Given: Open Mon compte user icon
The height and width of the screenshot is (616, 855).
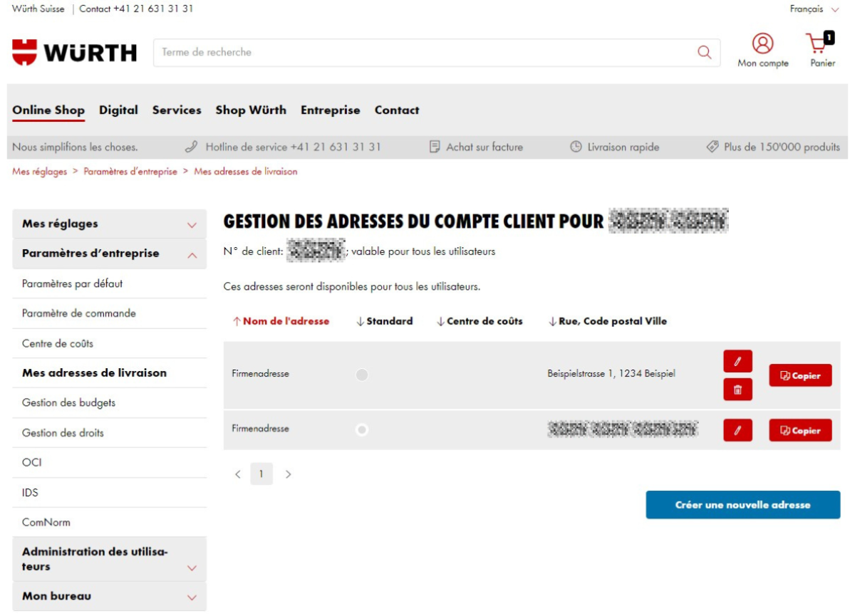Looking at the screenshot, I should click(762, 43).
